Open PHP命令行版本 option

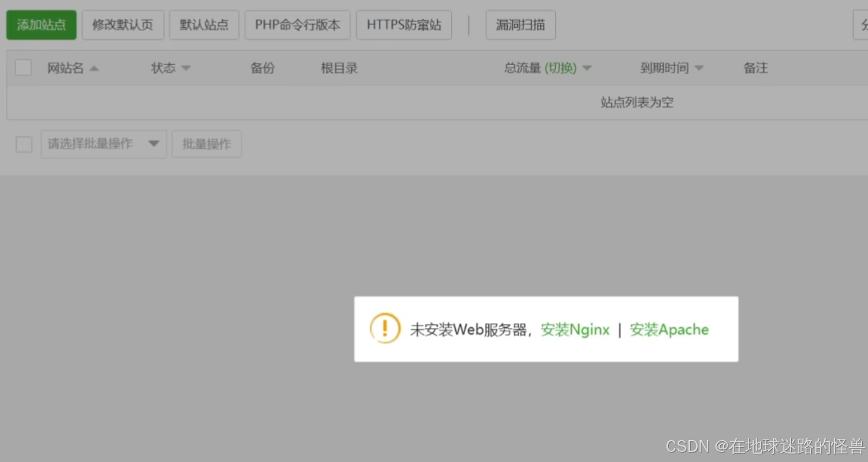[x=297, y=25]
